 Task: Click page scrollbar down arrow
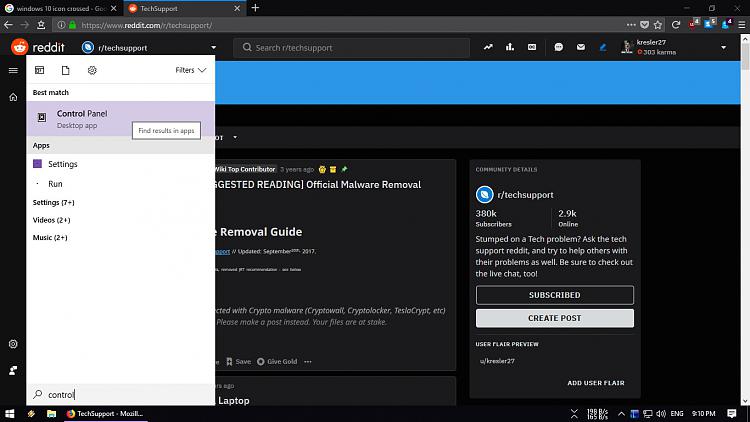pyautogui.click(x=745, y=401)
